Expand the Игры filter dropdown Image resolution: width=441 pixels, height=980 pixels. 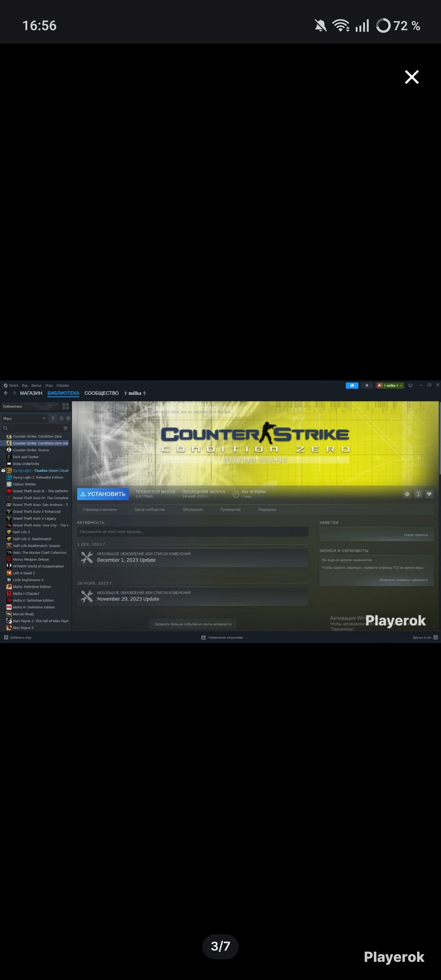click(x=24, y=418)
